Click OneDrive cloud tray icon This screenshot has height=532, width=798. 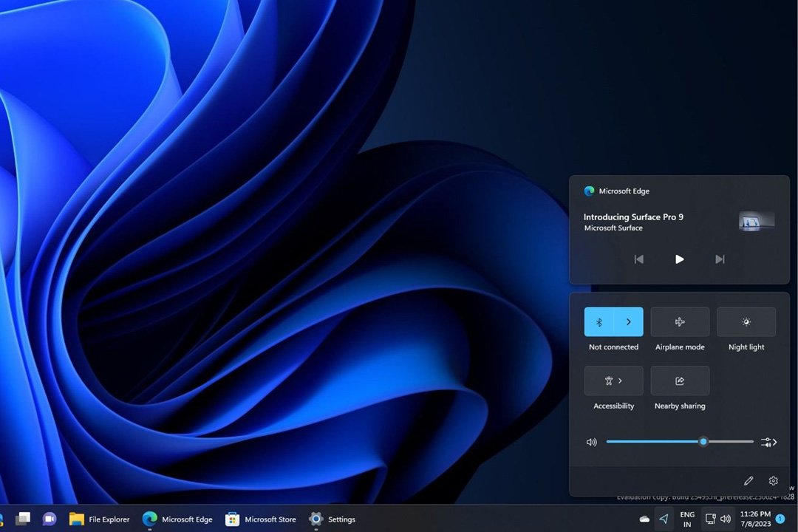(644, 519)
